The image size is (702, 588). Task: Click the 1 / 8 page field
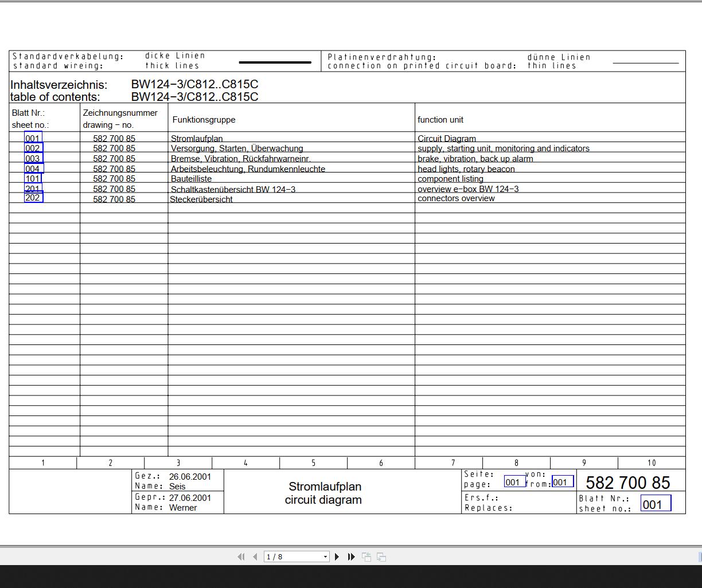click(x=292, y=556)
